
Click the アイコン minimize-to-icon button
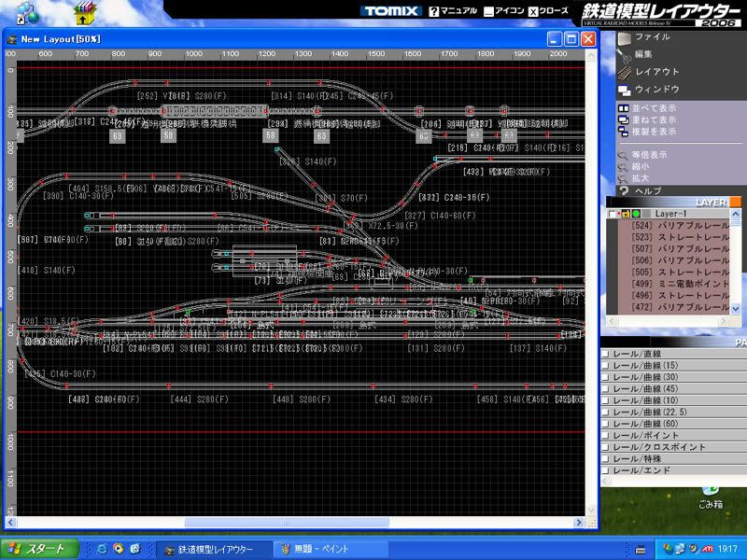click(x=503, y=11)
